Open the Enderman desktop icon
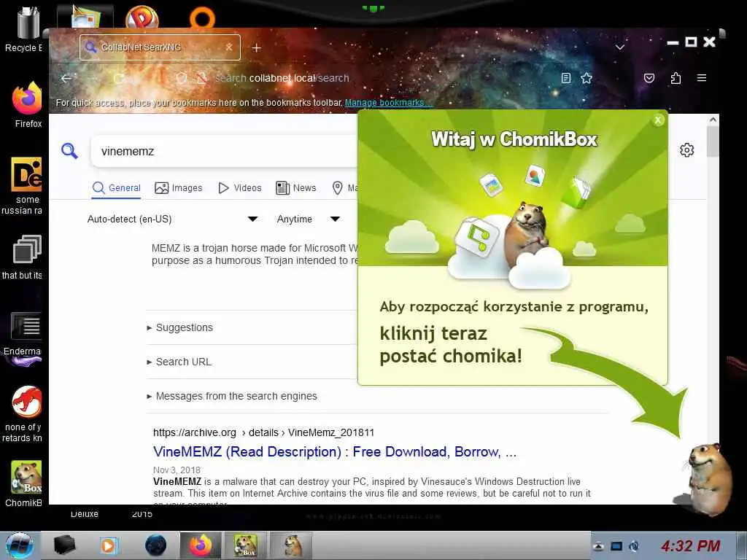Screen dimensions: 747x560 click(x=25, y=333)
